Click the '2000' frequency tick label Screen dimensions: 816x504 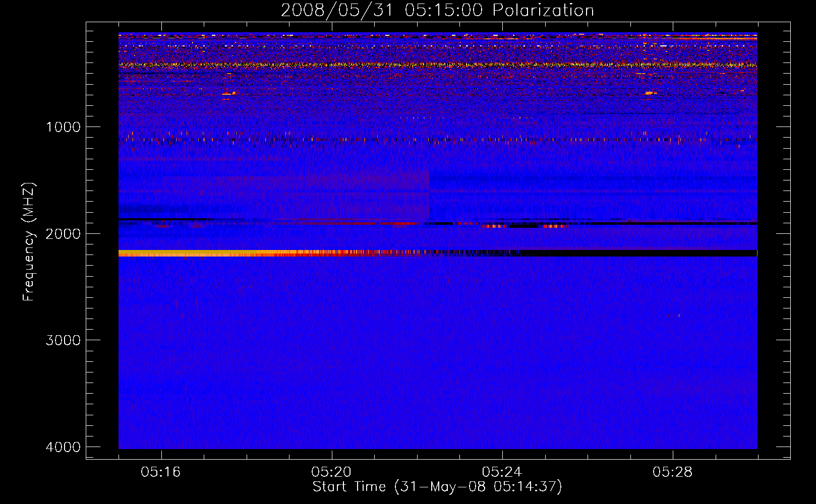tap(63, 234)
